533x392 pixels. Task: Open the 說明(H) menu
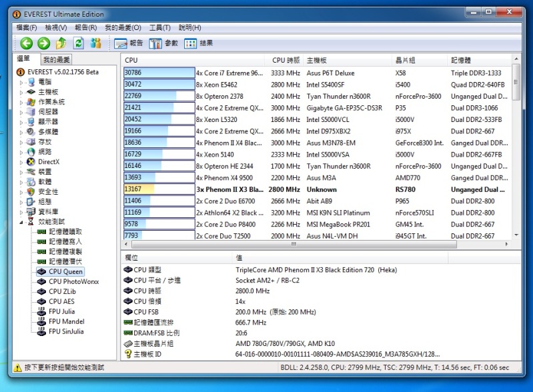coord(189,27)
